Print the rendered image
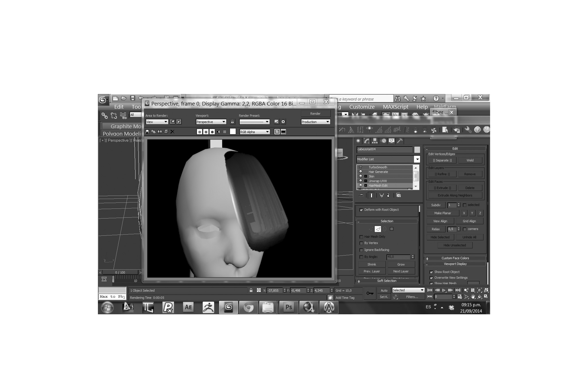588x390 pixels. [166, 132]
